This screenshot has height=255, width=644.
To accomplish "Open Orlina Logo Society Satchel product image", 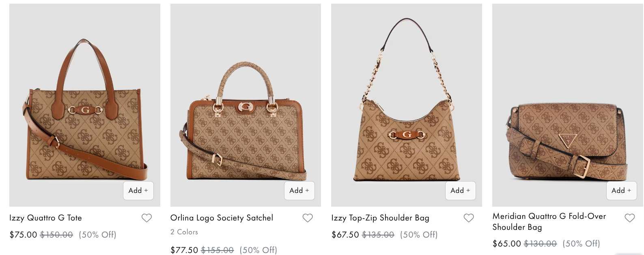I will click(x=246, y=105).
